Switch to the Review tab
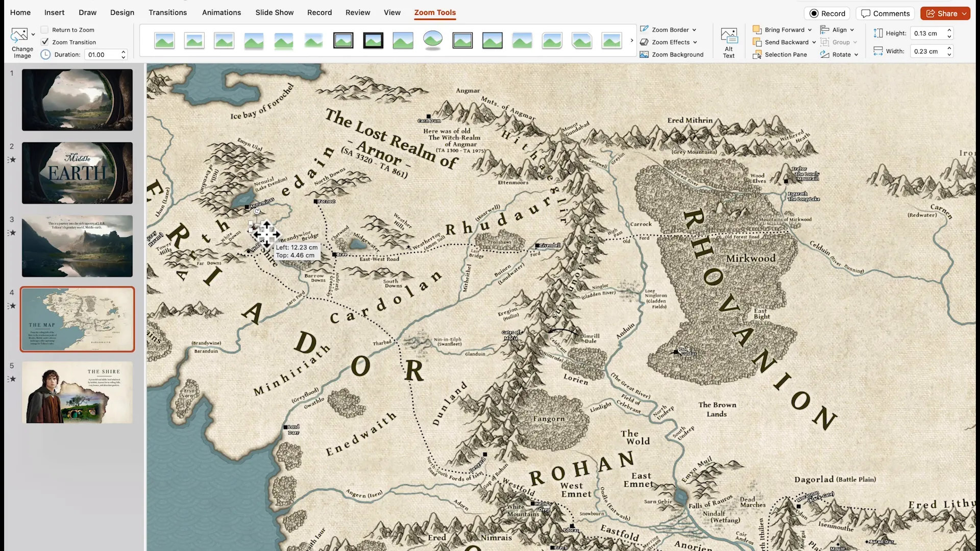 coord(357,12)
